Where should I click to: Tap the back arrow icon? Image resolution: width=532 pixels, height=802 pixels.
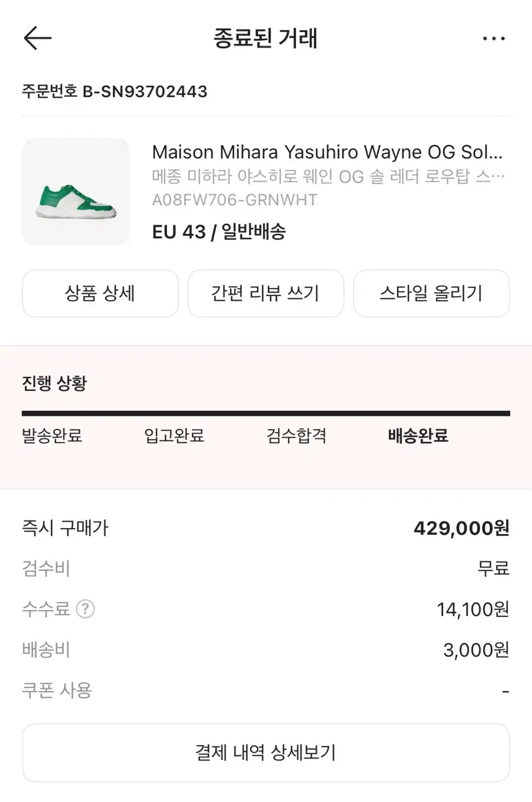(x=37, y=39)
